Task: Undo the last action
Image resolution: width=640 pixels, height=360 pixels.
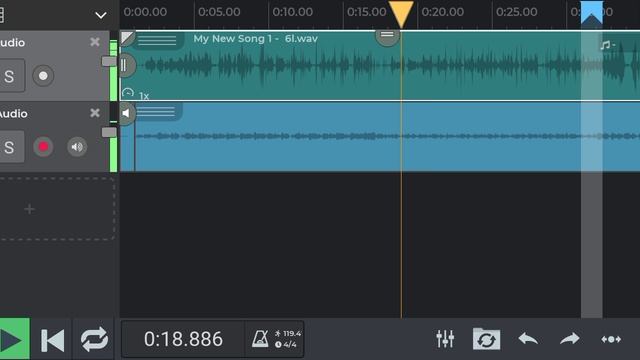Action: [x=528, y=339]
